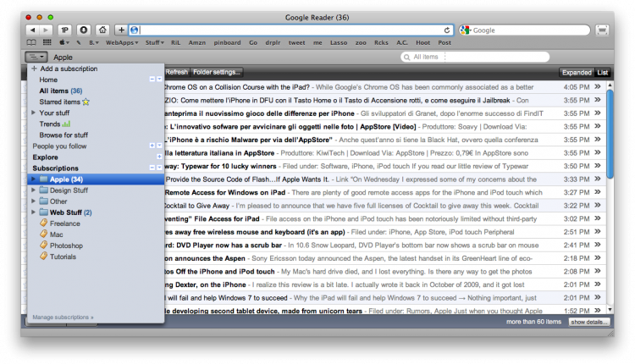635x364 pixels.
Task: Open the WebApps bookmarks dropdown
Action: point(122,42)
